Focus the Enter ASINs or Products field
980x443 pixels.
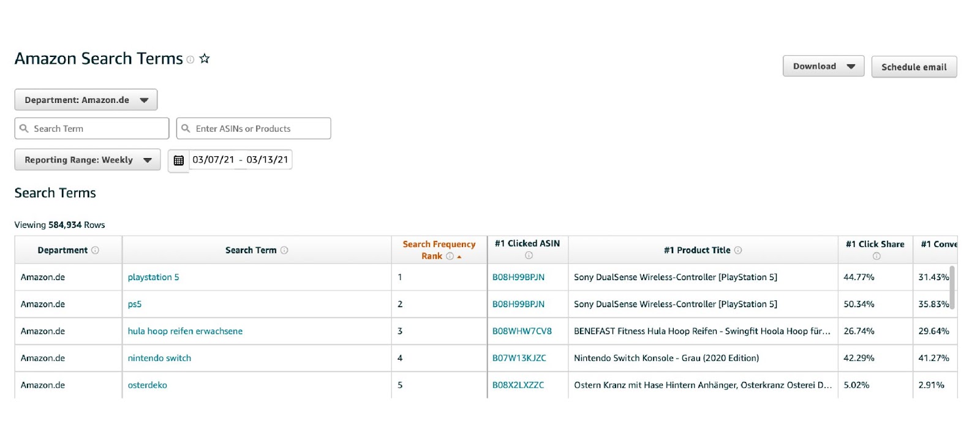254,129
